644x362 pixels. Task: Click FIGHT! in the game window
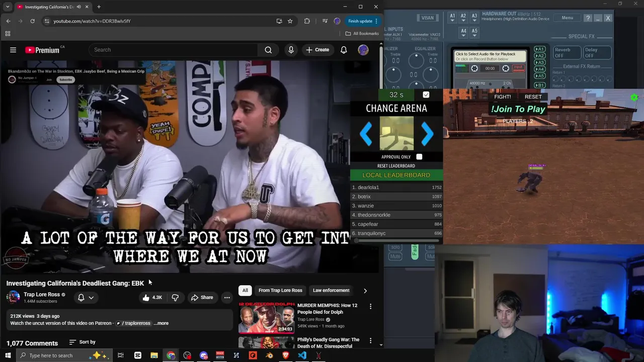pos(502,97)
